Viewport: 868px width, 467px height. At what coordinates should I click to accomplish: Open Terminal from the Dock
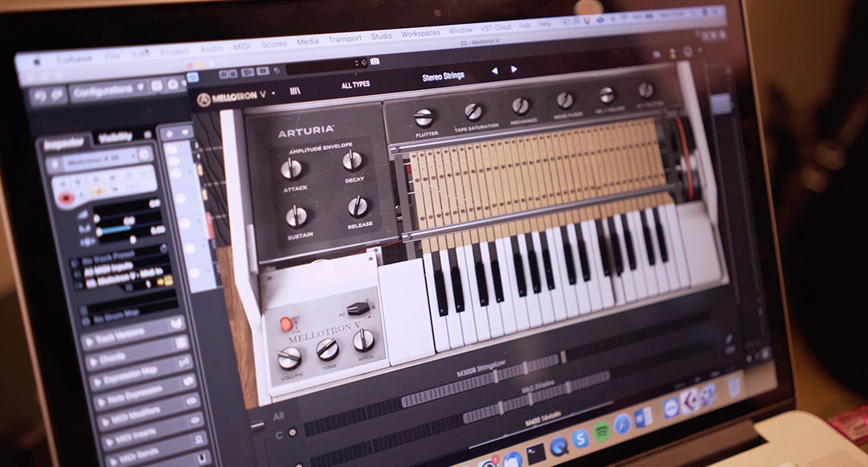[x=536, y=453]
